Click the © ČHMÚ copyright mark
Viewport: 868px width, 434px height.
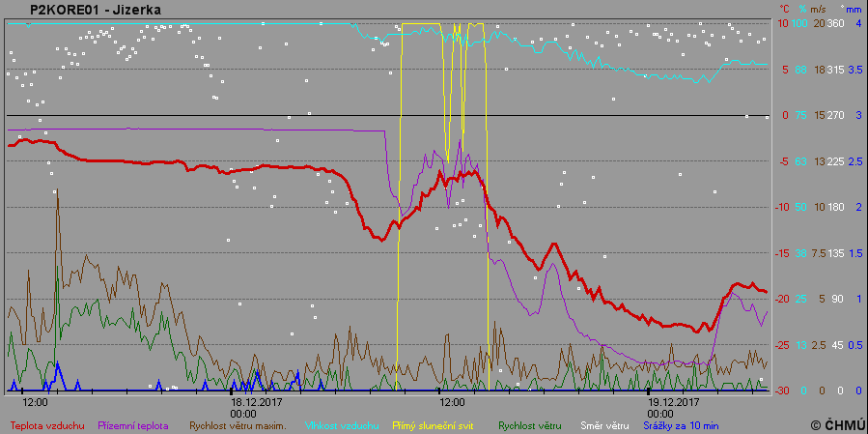pyautogui.click(x=836, y=425)
